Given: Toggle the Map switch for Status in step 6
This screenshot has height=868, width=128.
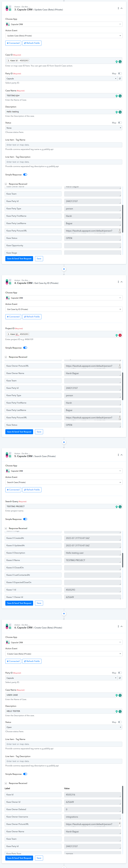Looking at the screenshot, I should (x=120, y=722).
